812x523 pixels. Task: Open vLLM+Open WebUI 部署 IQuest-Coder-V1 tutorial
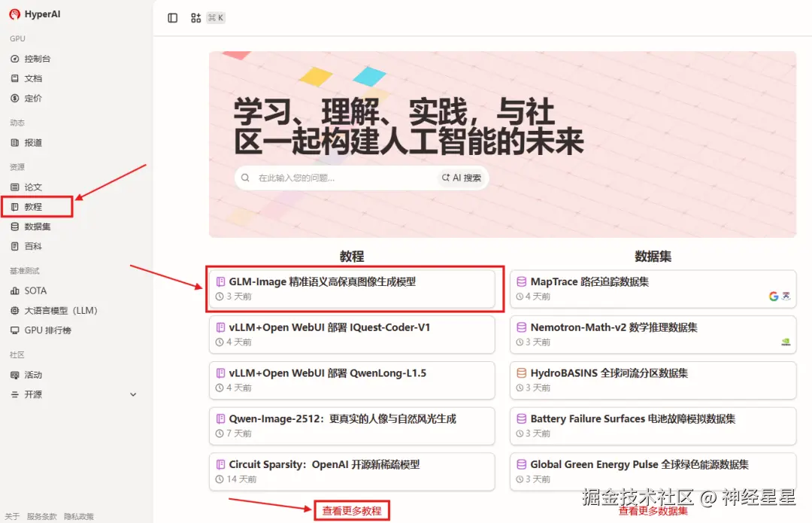329,327
